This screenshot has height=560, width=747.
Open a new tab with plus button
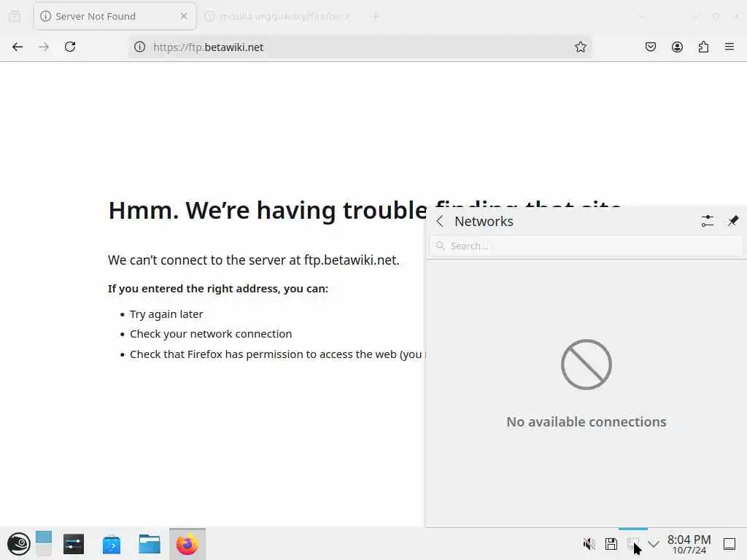pyautogui.click(x=376, y=17)
